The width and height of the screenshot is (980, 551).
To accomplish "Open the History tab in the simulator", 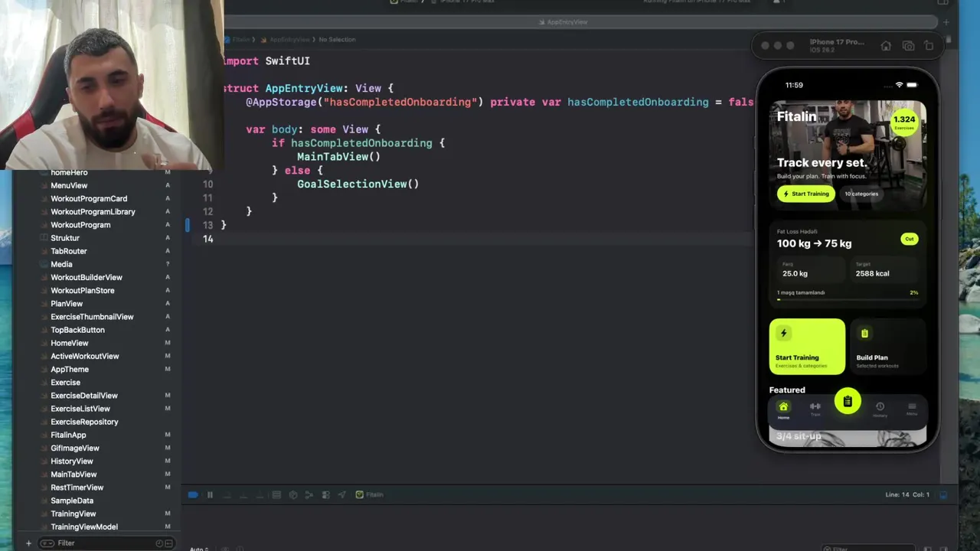I will [x=880, y=410].
